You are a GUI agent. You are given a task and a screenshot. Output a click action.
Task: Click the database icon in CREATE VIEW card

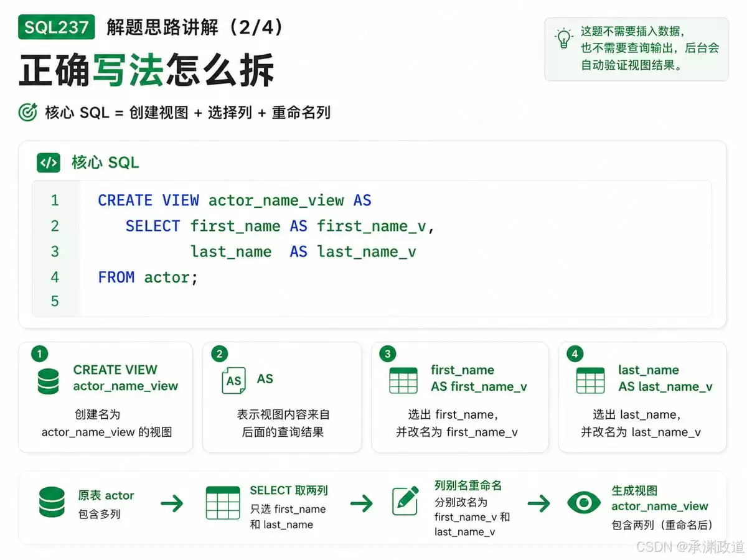click(49, 380)
